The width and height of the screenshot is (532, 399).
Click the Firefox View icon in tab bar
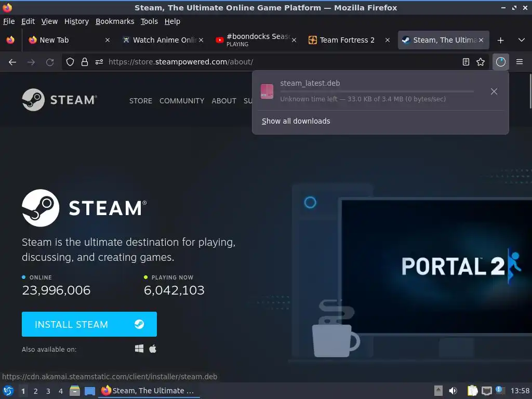[x=10, y=40]
